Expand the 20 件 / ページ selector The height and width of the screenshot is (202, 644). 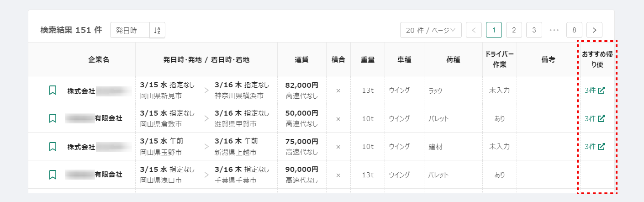pos(431,30)
